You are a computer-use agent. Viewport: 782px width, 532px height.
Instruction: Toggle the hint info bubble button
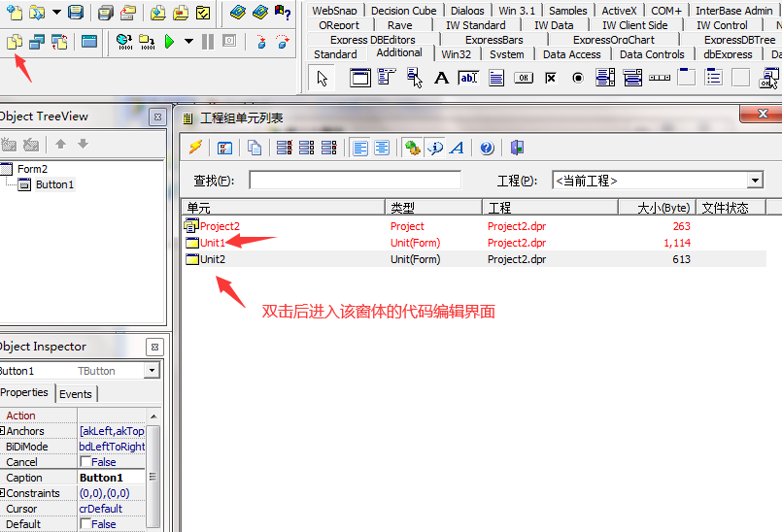tap(435, 148)
